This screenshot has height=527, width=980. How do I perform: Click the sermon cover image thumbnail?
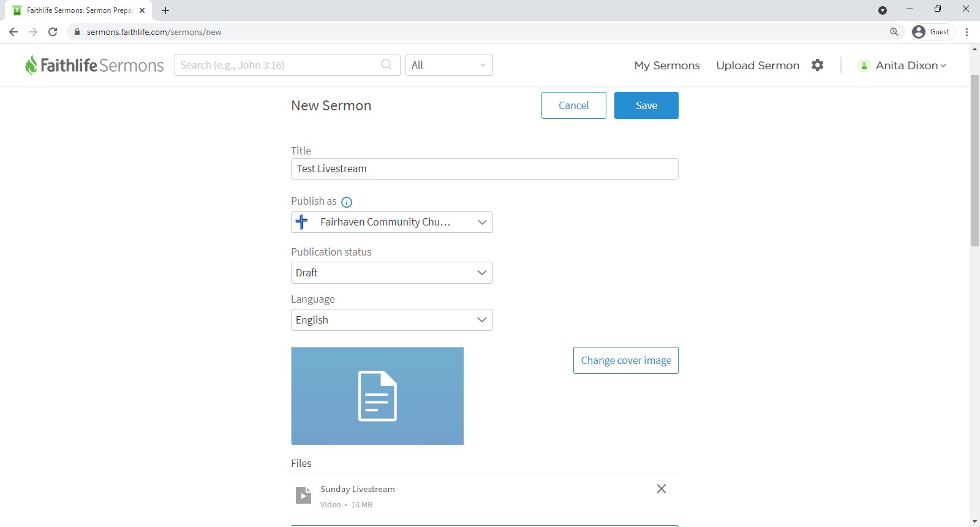pyautogui.click(x=377, y=396)
